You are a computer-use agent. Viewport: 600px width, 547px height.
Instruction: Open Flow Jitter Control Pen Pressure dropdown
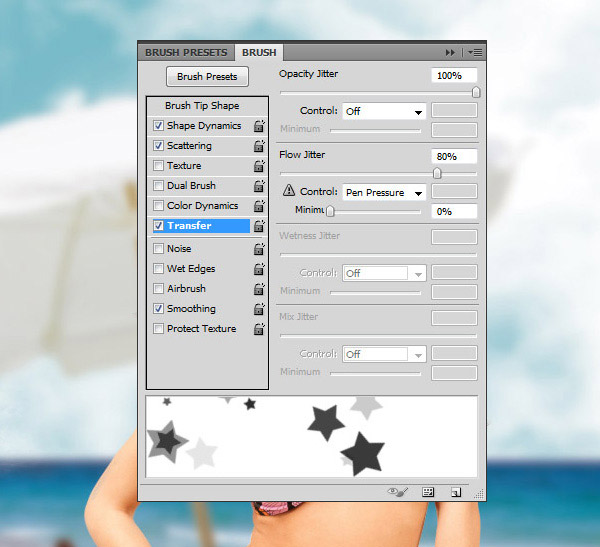[x=384, y=192]
